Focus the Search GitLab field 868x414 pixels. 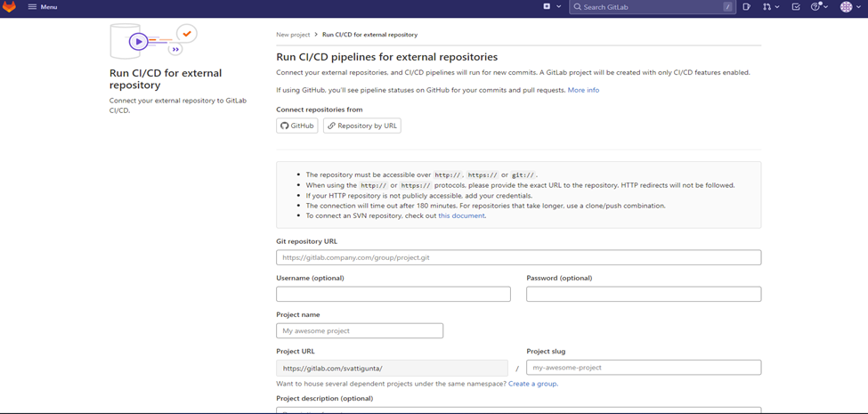point(652,7)
